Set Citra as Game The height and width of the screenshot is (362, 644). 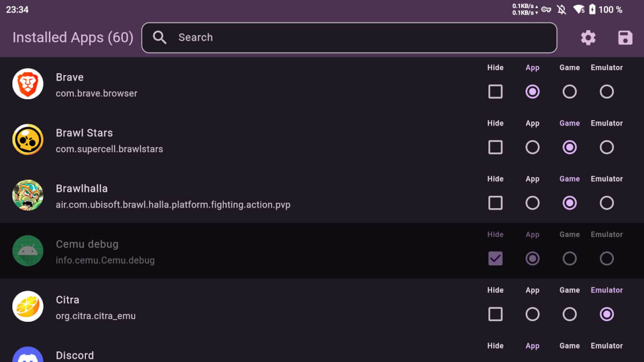[569, 314]
